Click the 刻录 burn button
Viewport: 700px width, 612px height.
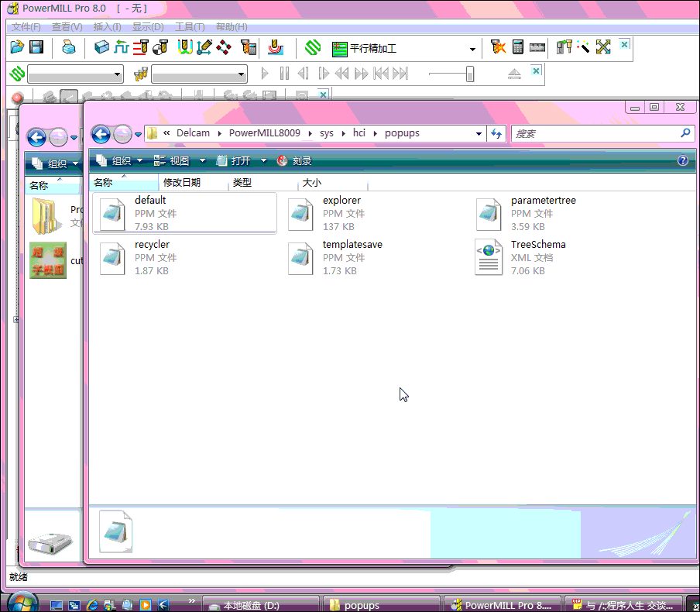click(294, 160)
